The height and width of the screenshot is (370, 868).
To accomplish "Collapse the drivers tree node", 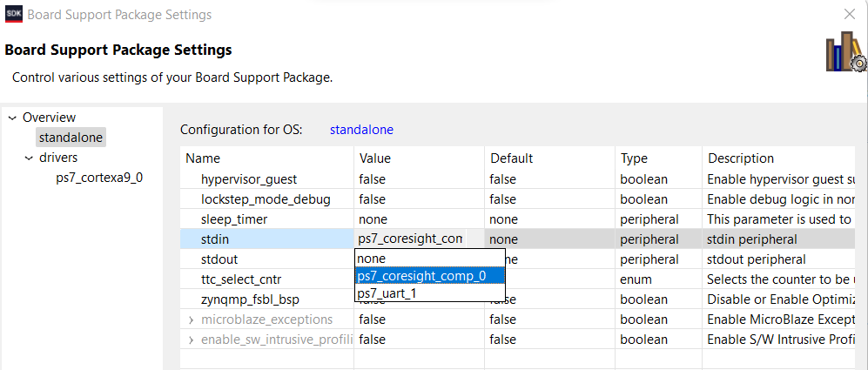I will pyautogui.click(x=29, y=158).
